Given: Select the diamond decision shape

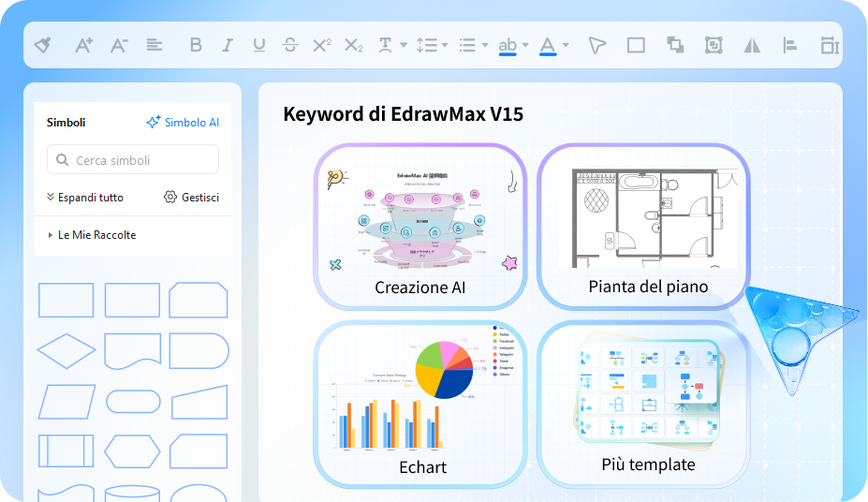Looking at the screenshot, I should [66, 351].
